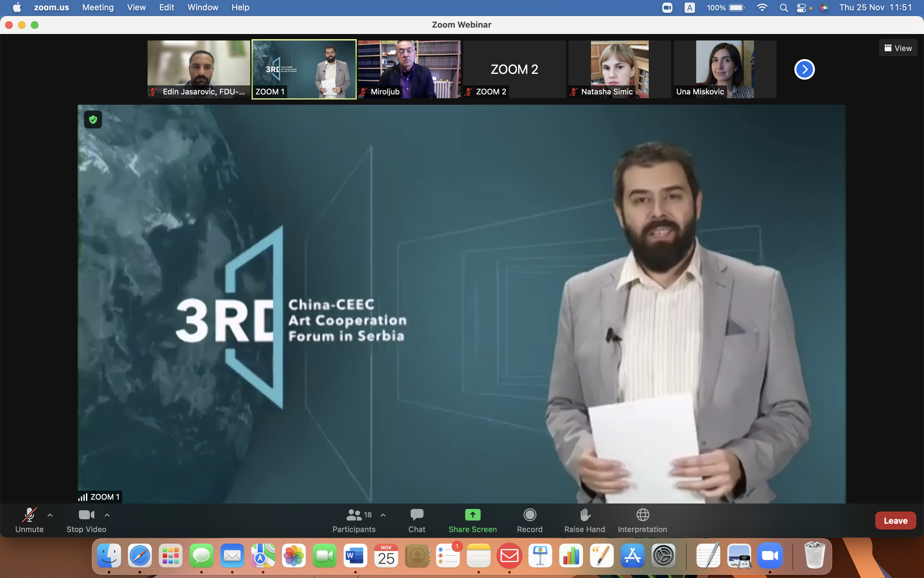924x578 pixels.
Task: Select the ZOOM 1 speaker thumbnail
Action: coord(304,70)
